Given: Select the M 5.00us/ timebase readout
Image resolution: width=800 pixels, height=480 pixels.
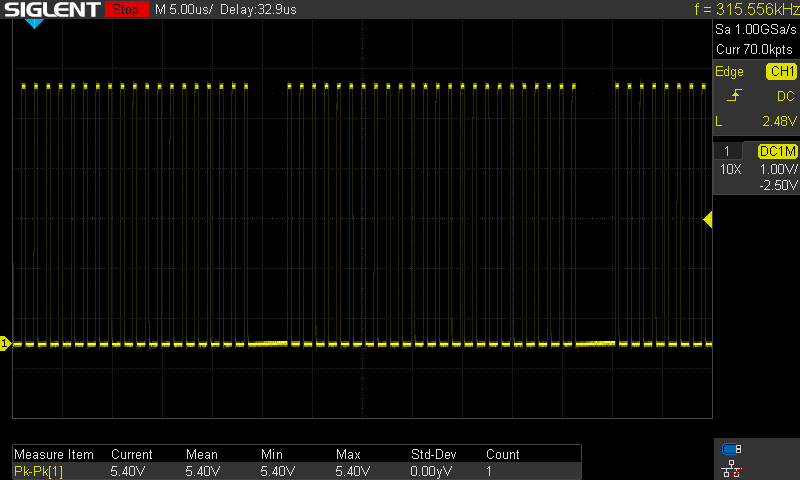Looking at the screenshot, I should 184,9.
